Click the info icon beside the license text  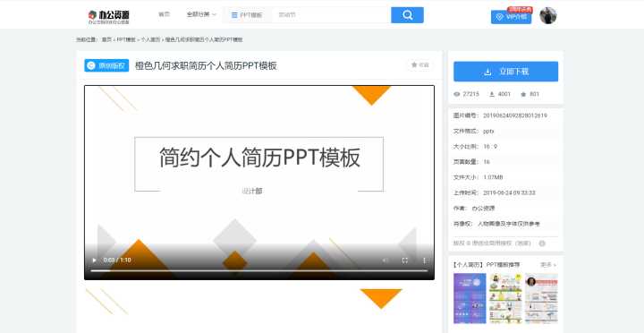(542, 243)
